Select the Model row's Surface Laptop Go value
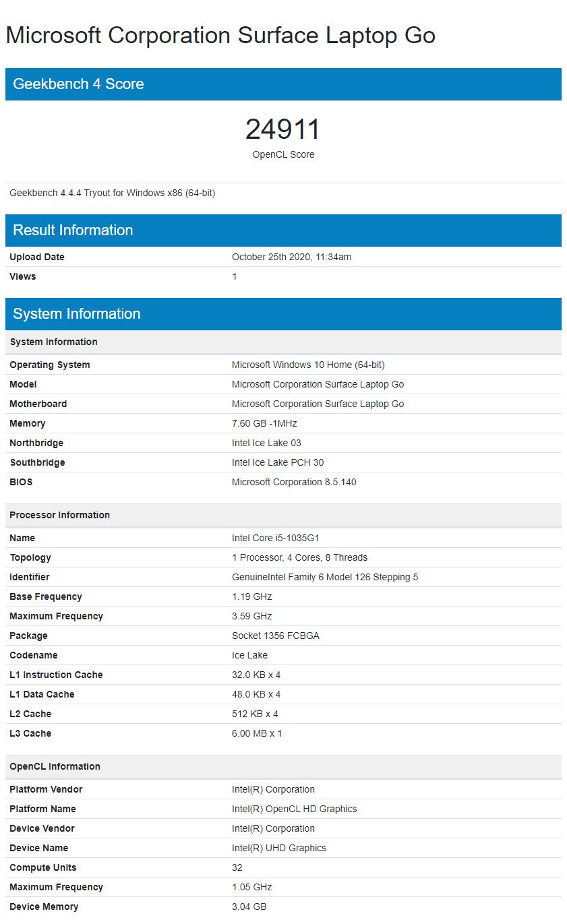567x924 pixels. pyautogui.click(x=318, y=384)
